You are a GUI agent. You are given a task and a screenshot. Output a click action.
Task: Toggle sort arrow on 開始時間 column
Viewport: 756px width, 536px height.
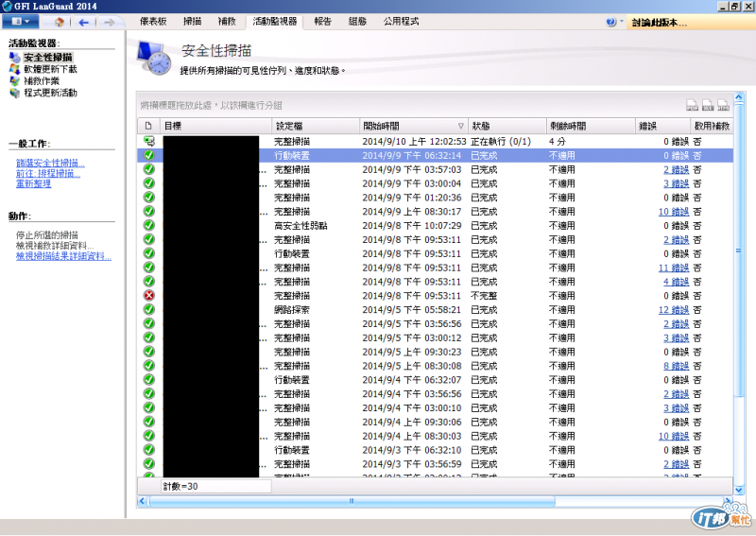460,127
